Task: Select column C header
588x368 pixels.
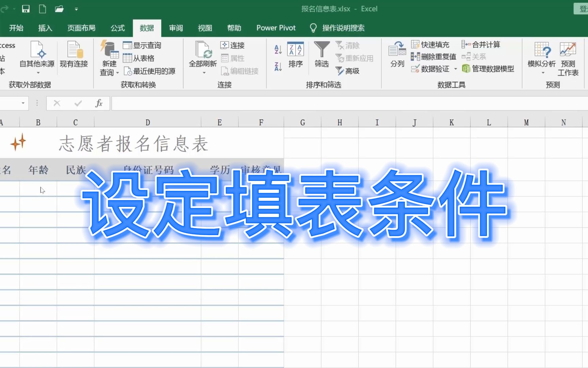Action: pos(75,122)
